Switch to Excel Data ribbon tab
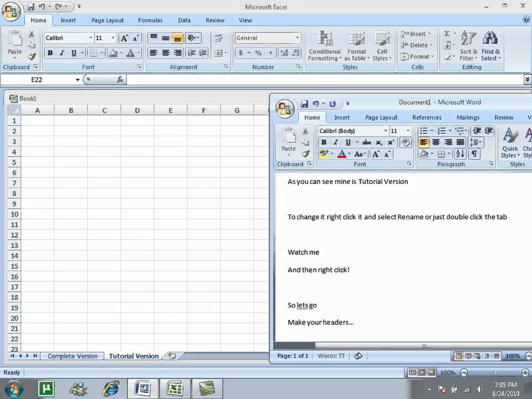This screenshot has height=399, width=532. pos(184,21)
